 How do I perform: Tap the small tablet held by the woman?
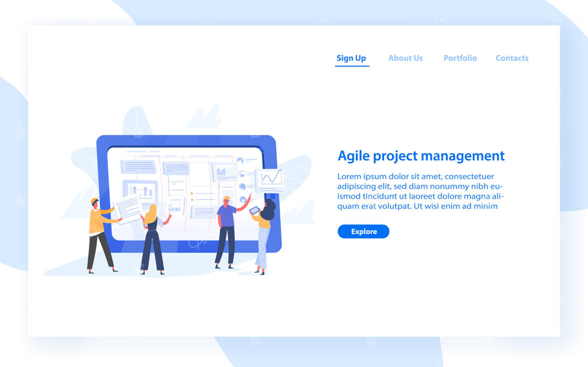click(x=254, y=211)
